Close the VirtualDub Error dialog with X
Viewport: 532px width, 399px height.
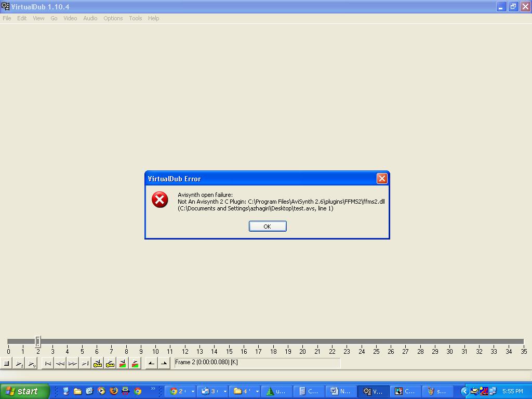tap(382, 179)
